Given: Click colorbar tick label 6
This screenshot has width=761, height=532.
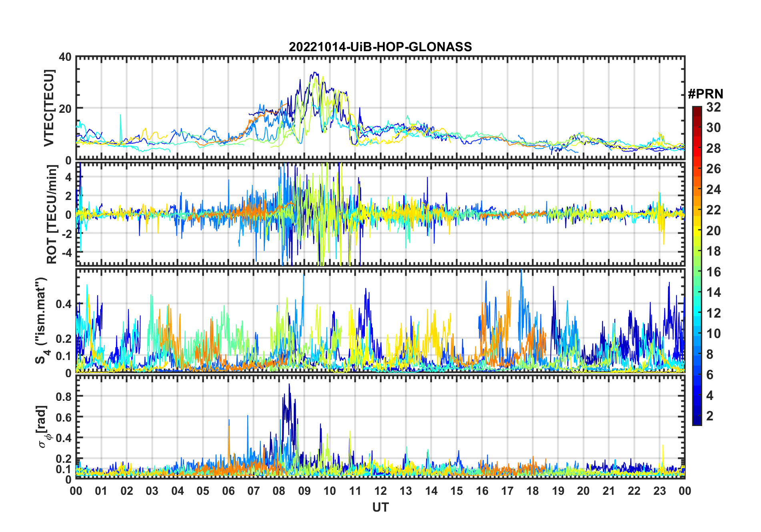Looking at the screenshot, I should click(710, 375).
